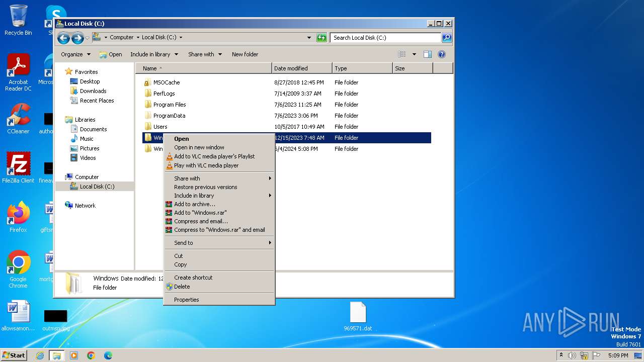Choose Copy in the context menu
Image resolution: width=644 pixels, height=362 pixels.
(219, 264)
